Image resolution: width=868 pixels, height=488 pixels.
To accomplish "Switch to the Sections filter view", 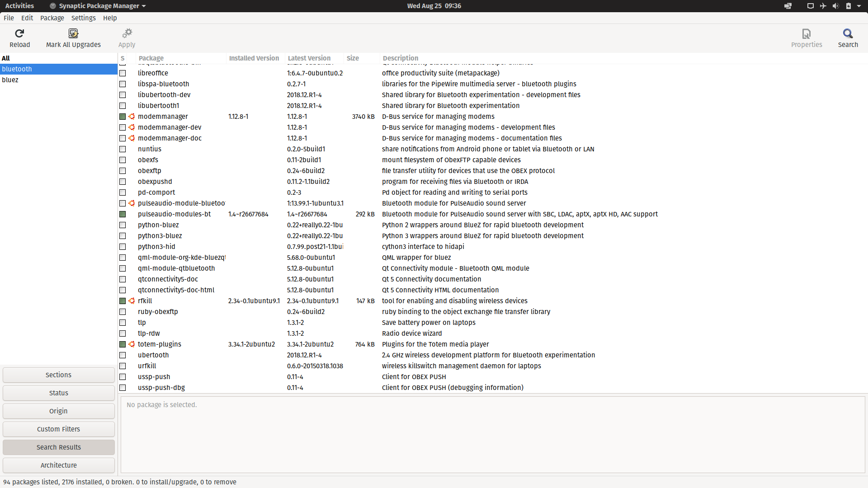I will pyautogui.click(x=59, y=375).
